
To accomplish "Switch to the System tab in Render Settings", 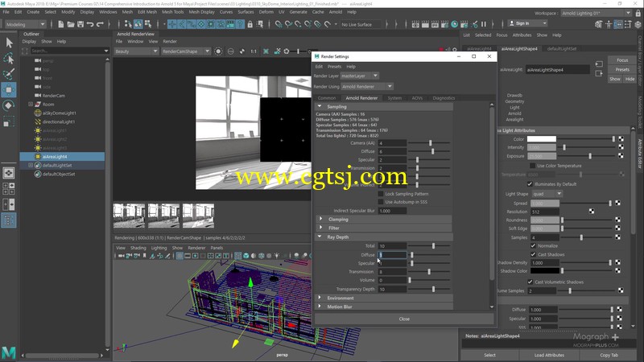I will click(x=394, y=98).
